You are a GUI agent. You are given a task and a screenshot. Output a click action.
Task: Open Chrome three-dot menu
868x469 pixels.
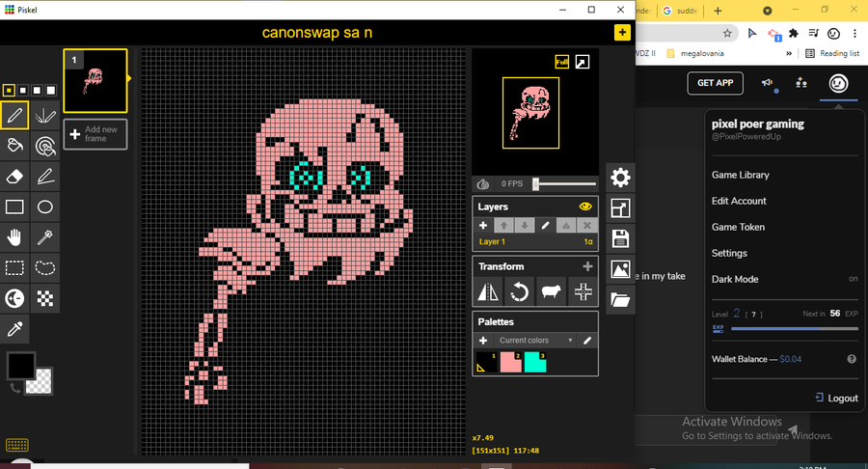[x=854, y=34]
